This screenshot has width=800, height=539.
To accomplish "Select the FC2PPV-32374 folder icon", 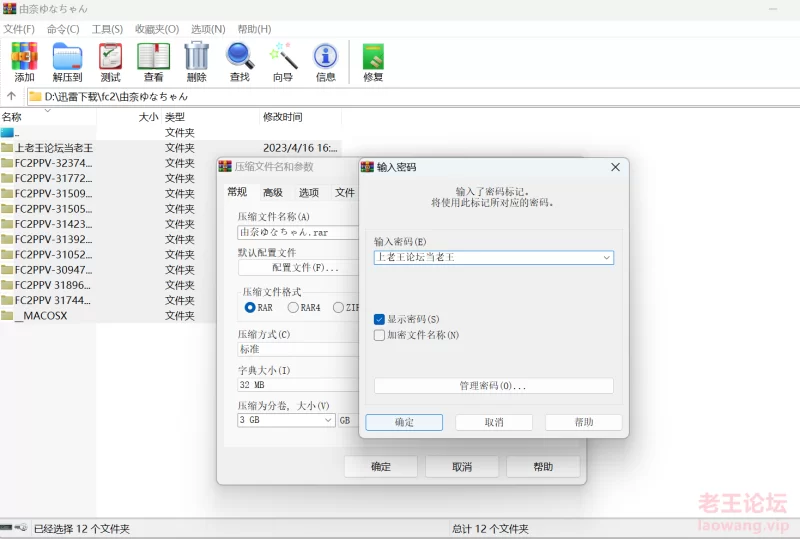I will (x=7, y=163).
